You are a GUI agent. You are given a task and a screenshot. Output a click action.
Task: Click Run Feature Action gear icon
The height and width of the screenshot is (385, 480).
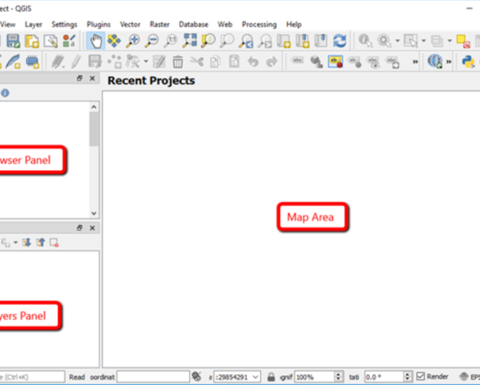click(x=384, y=41)
